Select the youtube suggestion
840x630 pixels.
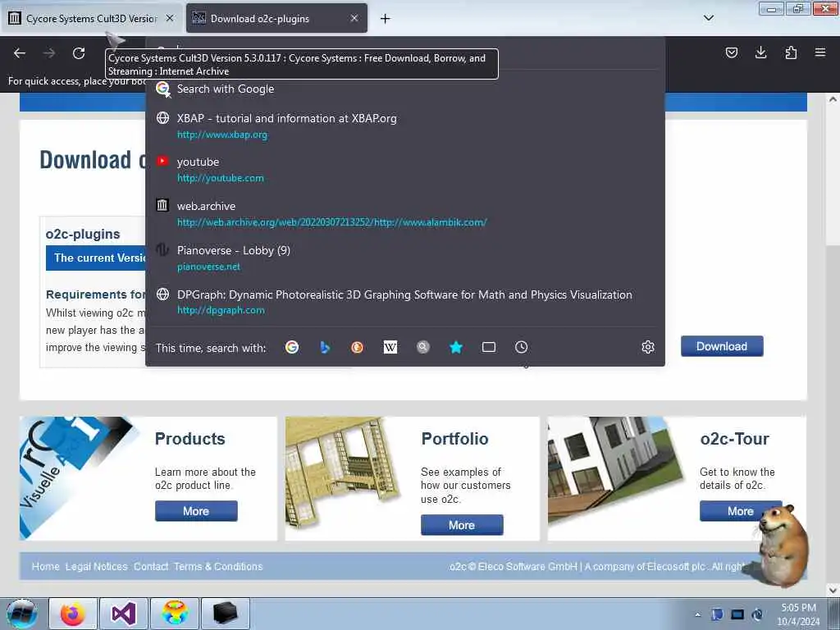[404, 169]
